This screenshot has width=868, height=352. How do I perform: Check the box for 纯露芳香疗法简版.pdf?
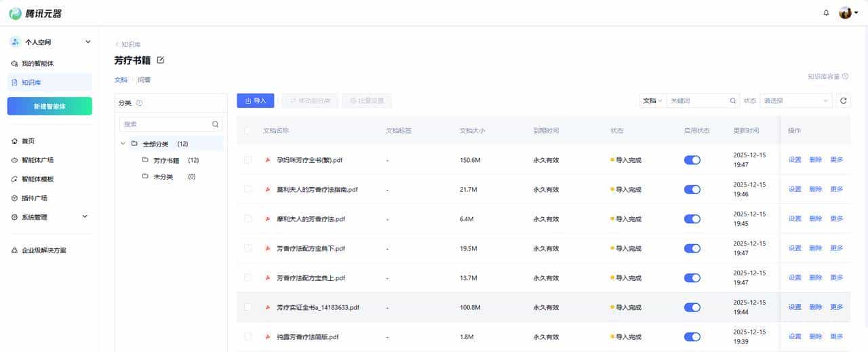[x=248, y=336]
